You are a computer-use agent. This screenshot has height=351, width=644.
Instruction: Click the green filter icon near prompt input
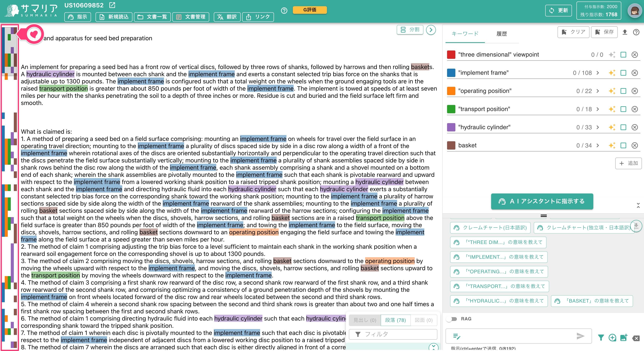(601, 338)
